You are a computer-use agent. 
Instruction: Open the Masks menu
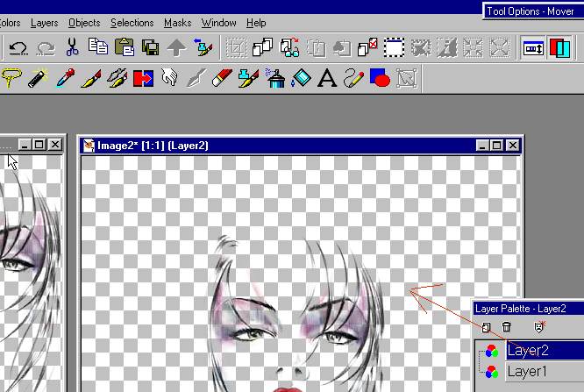[x=178, y=23]
